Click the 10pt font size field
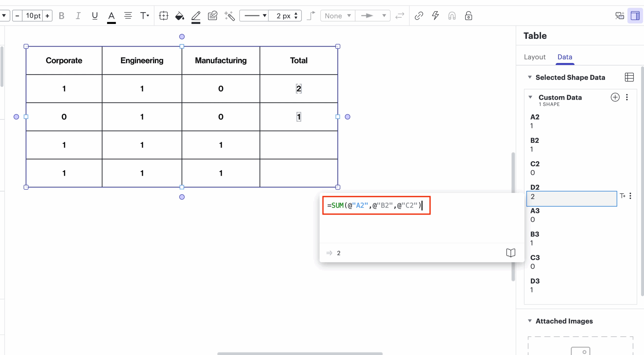The width and height of the screenshot is (644, 355). pyautogui.click(x=32, y=16)
